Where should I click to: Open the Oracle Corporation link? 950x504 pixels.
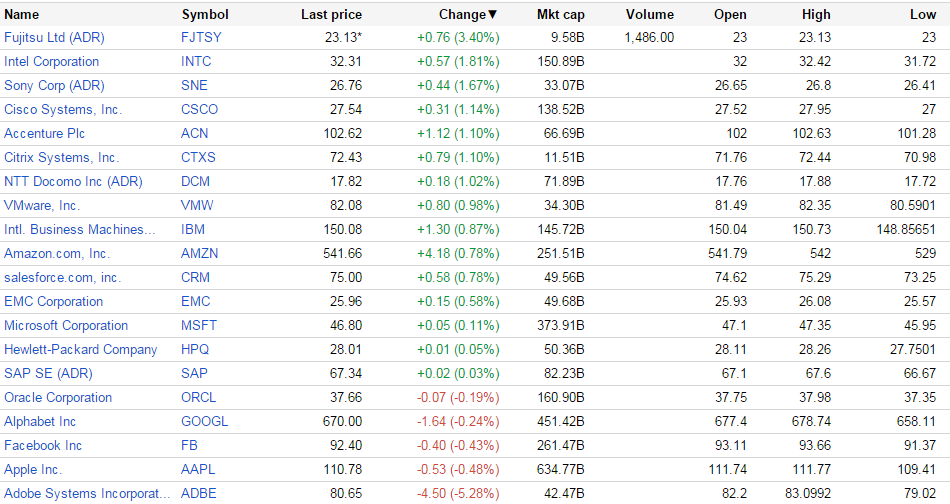pos(58,397)
